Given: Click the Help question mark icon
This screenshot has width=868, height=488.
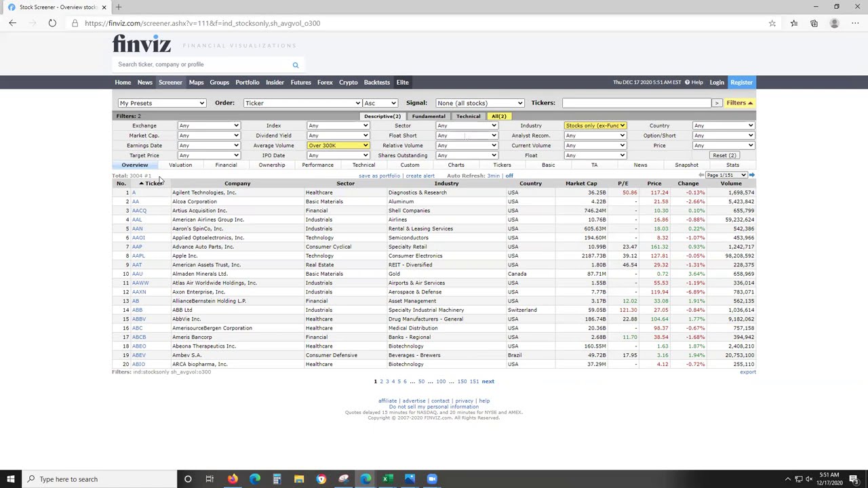Looking at the screenshot, I should [687, 83].
